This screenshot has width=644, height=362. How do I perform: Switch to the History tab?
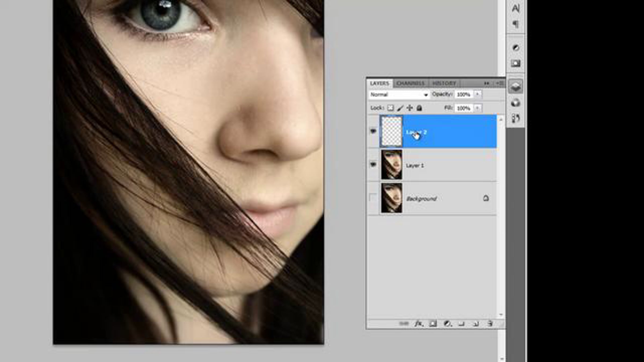point(444,83)
